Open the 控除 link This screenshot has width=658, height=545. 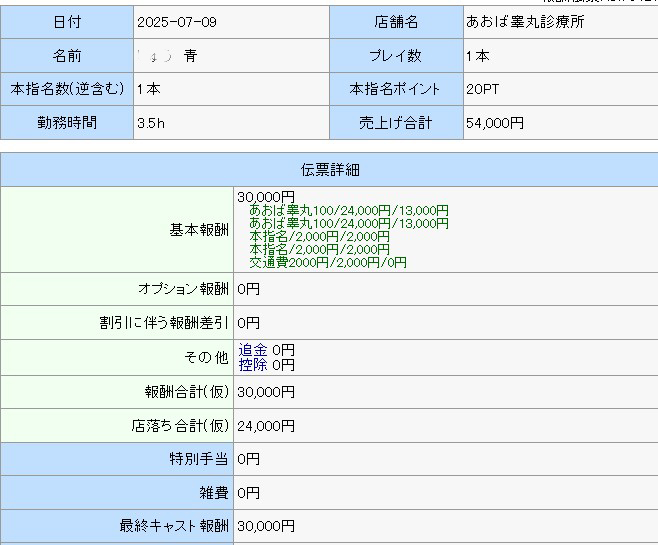253,365
